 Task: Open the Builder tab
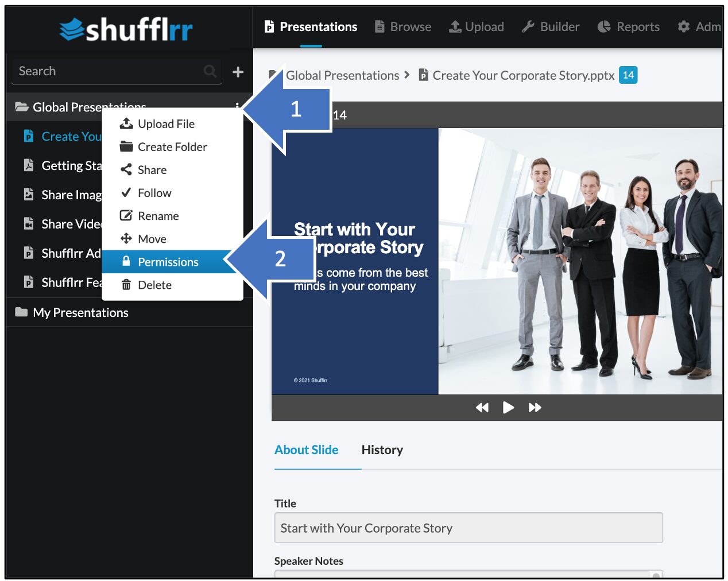551,26
